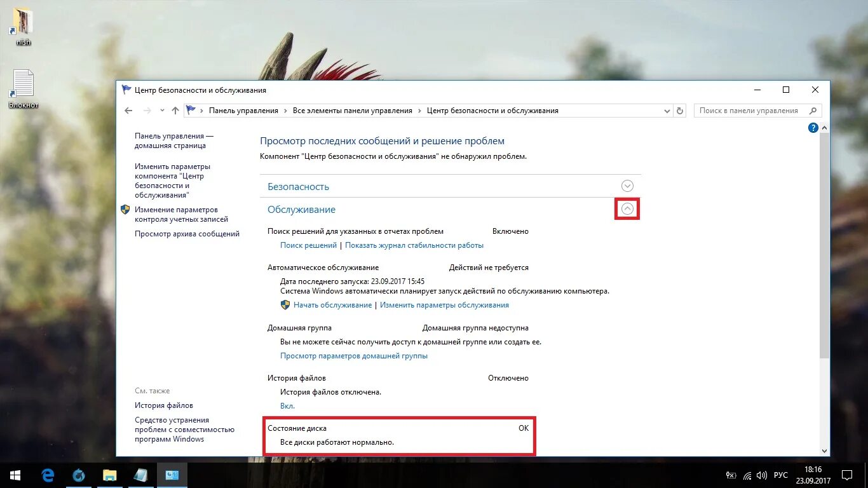Click the Начать обслуживание link
This screenshot has height=488, width=868.
[x=332, y=305]
